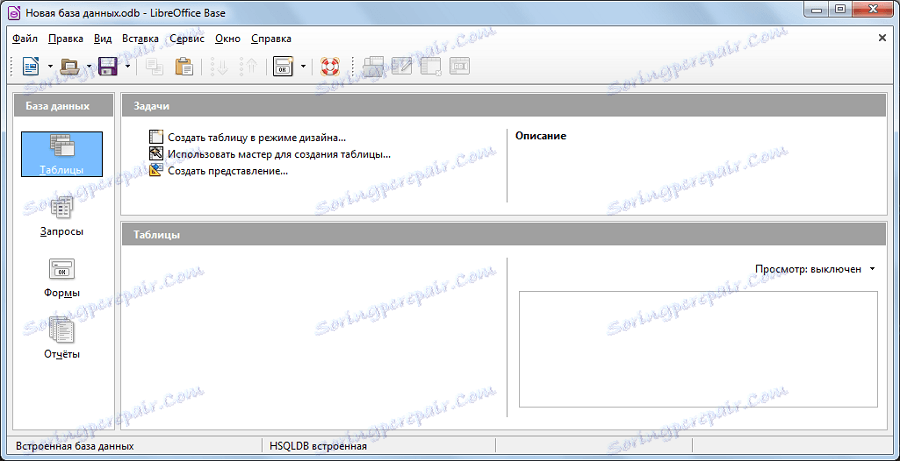The width and height of the screenshot is (900, 461).
Task: Open the Файл menu
Action: tap(25, 38)
